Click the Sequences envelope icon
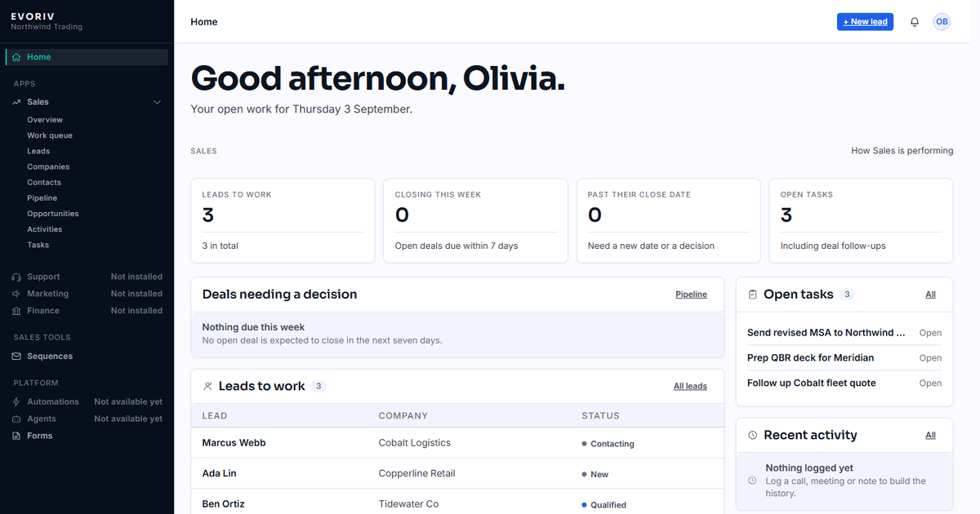Screen dimensions: 980x514 point(16,357)
